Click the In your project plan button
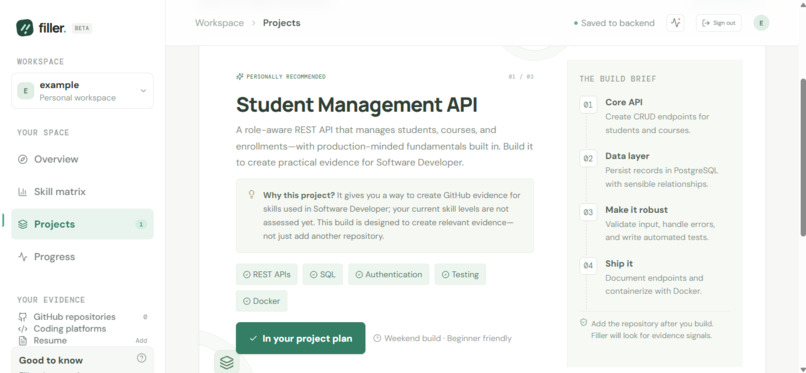The image size is (806, 373). (x=301, y=338)
